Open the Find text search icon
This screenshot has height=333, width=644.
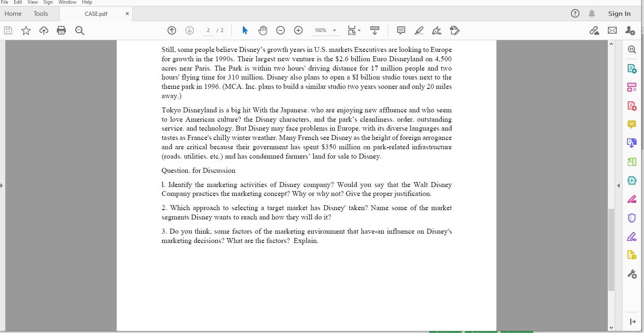tap(80, 30)
